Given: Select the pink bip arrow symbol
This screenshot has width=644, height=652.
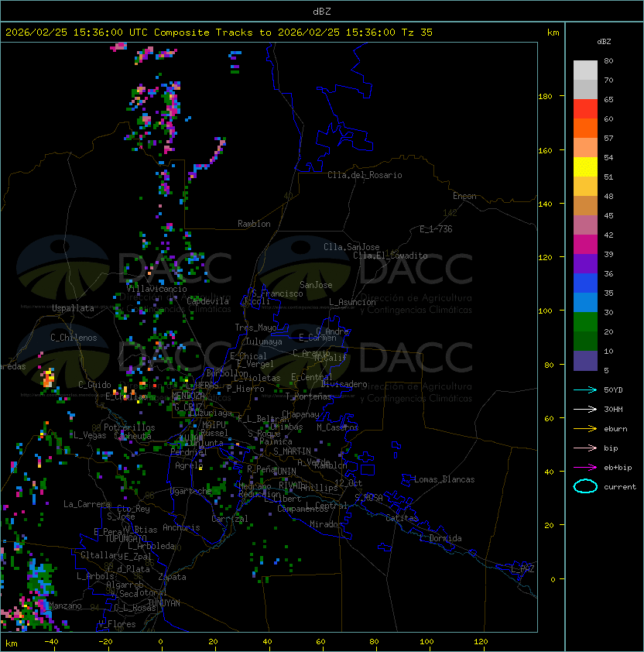Looking at the screenshot, I should pos(585,448).
